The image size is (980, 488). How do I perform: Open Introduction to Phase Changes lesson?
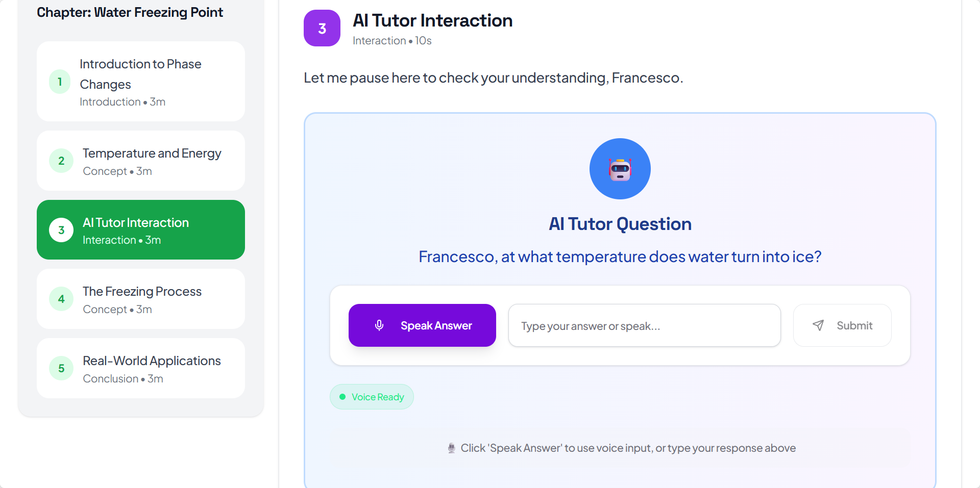(141, 81)
